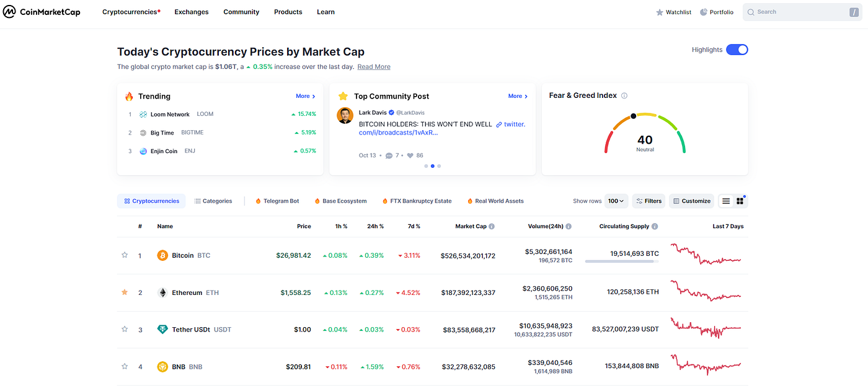Open the Ethereum ETH name link
This screenshot has width=868, height=386.
click(x=195, y=292)
